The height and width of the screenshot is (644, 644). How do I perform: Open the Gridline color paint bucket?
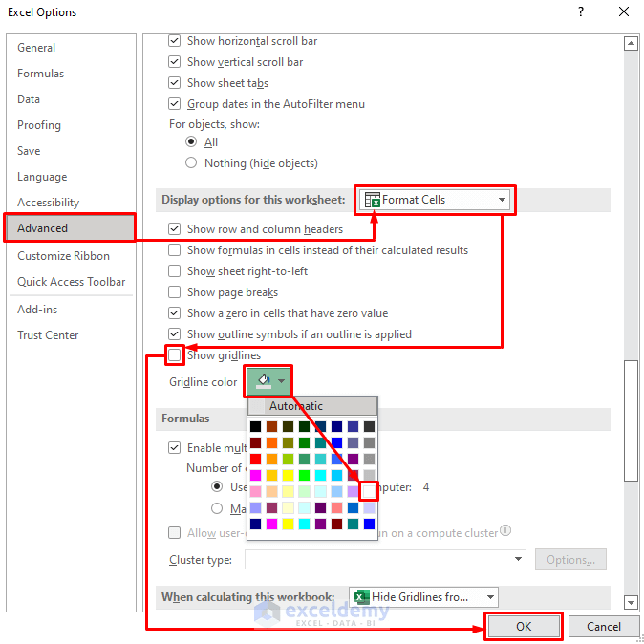tap(268, 381)
